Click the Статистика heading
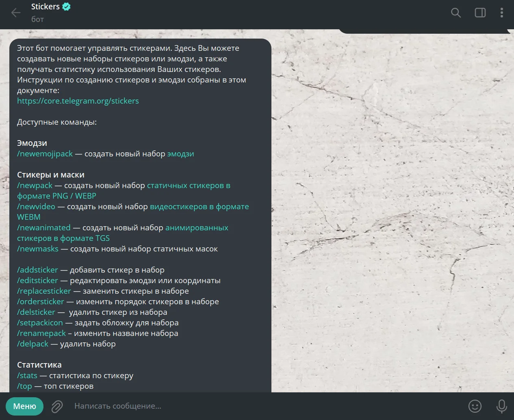 [39, 365]
